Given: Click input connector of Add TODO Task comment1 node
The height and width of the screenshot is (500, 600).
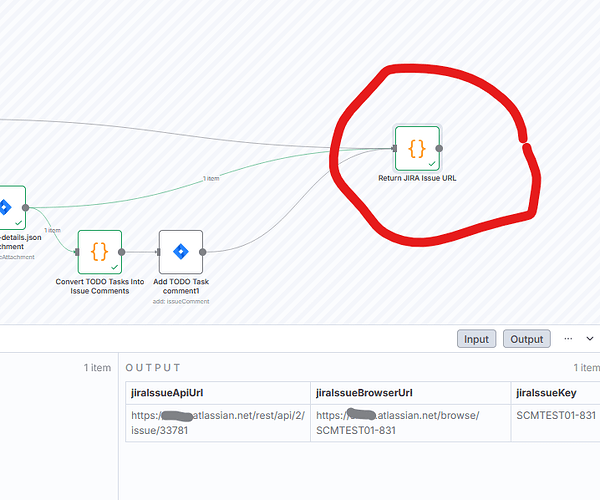Looking at the screenshot, I should tap(159, 252).
